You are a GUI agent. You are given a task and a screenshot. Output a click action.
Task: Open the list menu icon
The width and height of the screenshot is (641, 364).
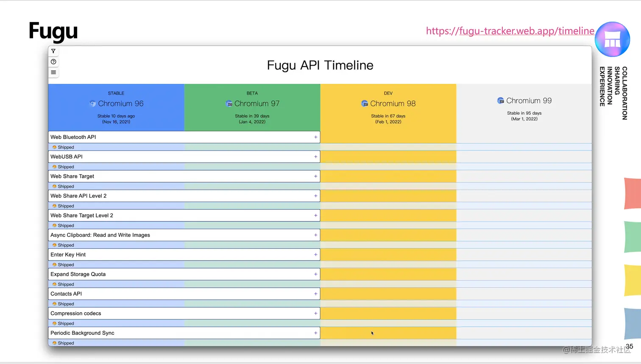tap(53, 72)
